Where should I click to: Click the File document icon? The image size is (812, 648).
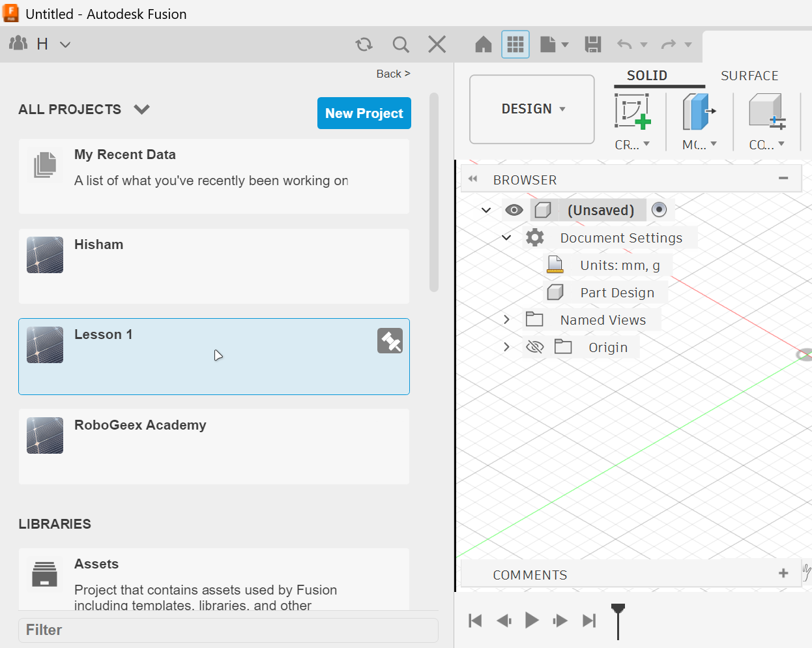coord(548,44)
